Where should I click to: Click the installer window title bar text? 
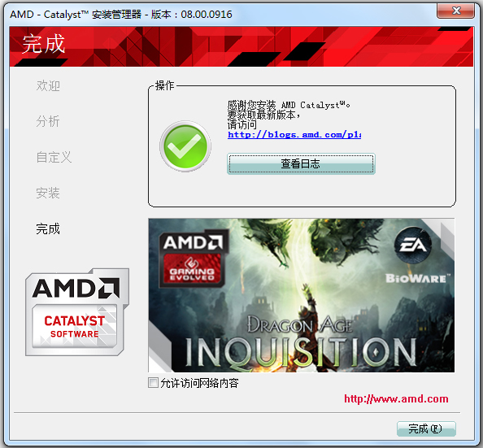click(120, 14)
